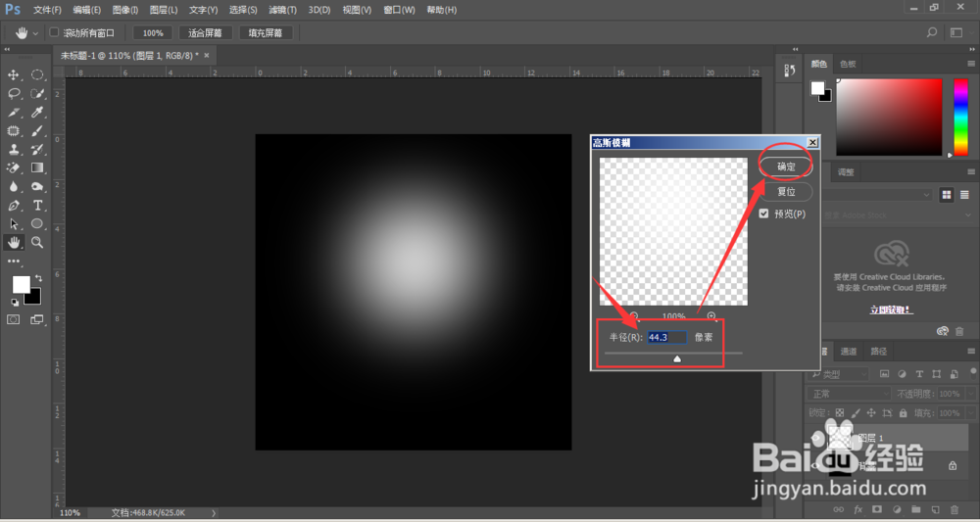The height and width of the screenshot is (522, 980).
Task: Click the 填充屏幕 button
Action: tap(266, 33)
